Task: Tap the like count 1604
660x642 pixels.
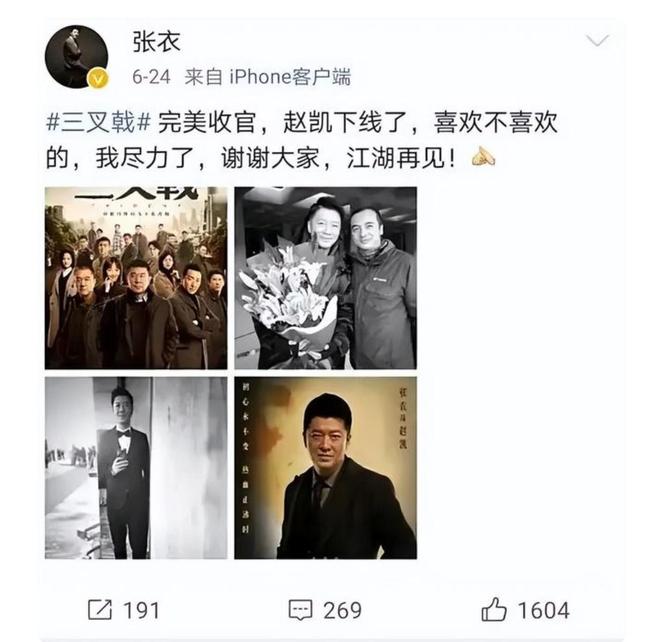Action: [x=543, y=610]
